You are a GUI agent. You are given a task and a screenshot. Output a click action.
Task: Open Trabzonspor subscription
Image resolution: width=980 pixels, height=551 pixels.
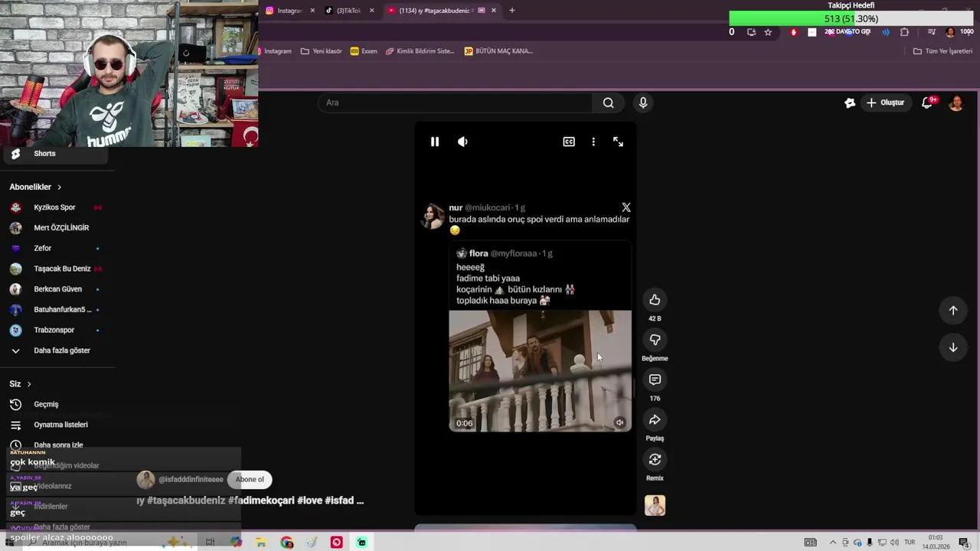click(55, 330)
